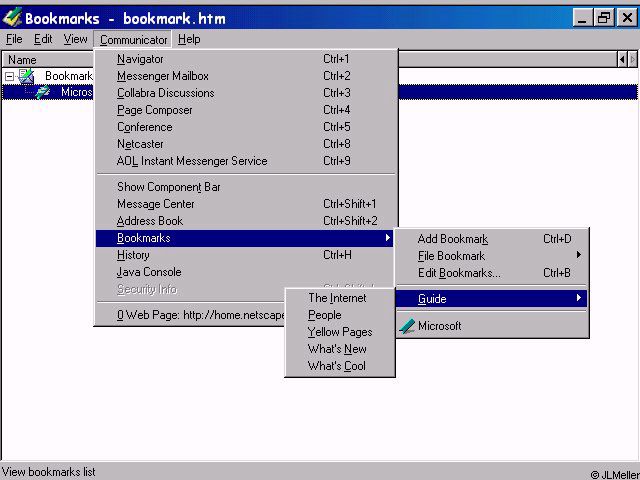640x480 pixels.
Task: Select Show Component Bar
Action: (246, 187)
